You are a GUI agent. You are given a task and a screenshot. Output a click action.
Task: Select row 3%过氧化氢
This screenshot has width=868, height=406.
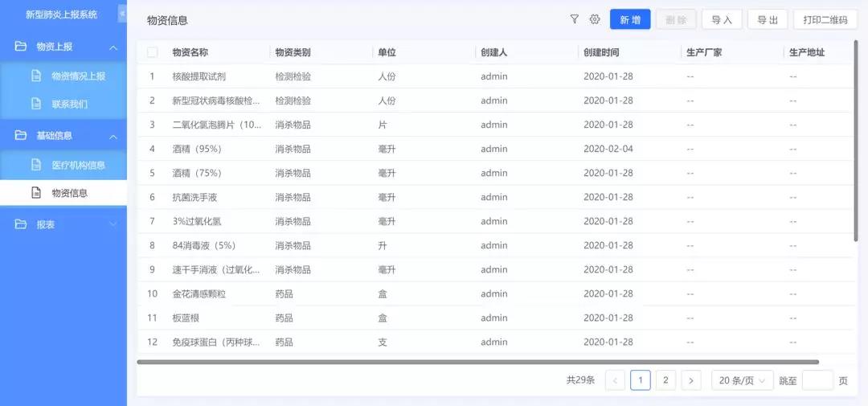point(494,221)
